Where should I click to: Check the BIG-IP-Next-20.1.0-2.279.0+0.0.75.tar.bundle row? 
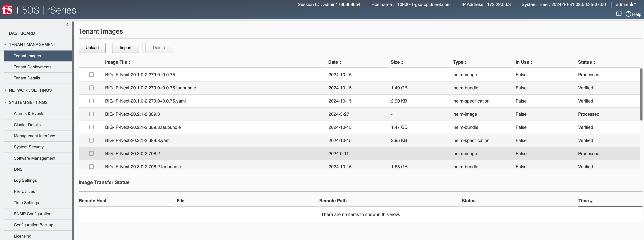coord(91,88)
